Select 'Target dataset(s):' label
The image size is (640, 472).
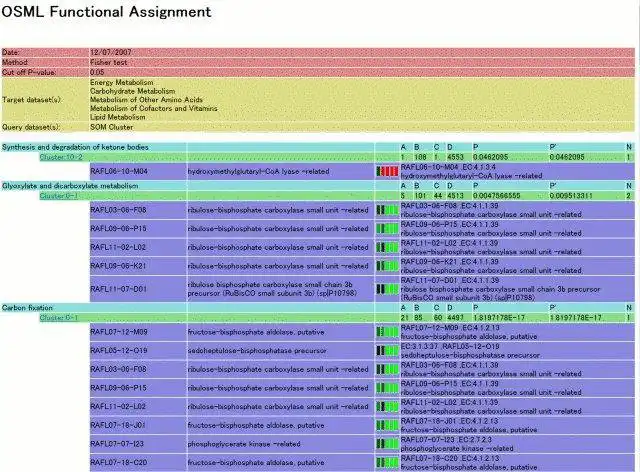[31, 100]
